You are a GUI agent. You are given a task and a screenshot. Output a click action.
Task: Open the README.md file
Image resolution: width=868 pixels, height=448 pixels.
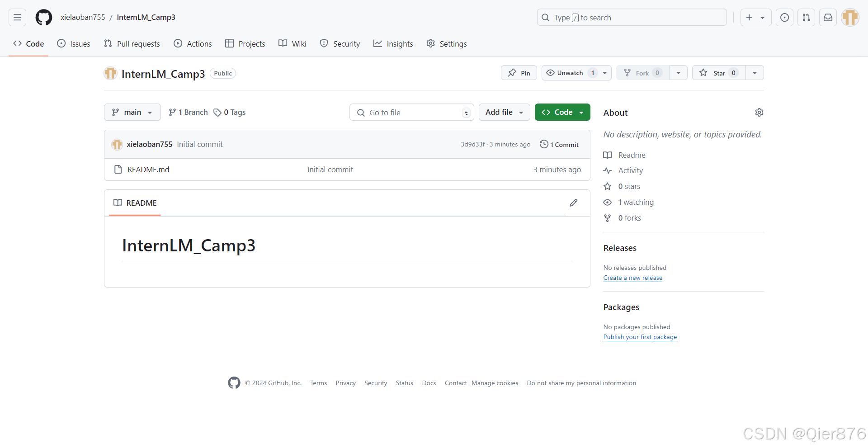(148, 170)
